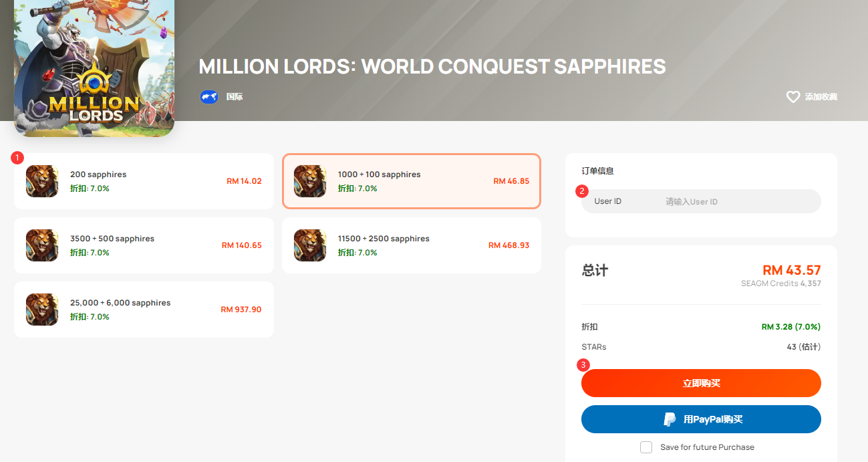Pick the 25,000 + 6,000 sapphires package
The width and height of the screenshot is (868, 462).
tap(144, 310)
